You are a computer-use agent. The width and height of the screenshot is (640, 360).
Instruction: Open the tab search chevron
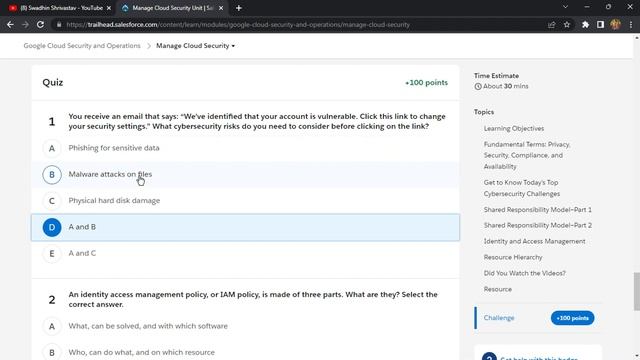click(565, 7)
